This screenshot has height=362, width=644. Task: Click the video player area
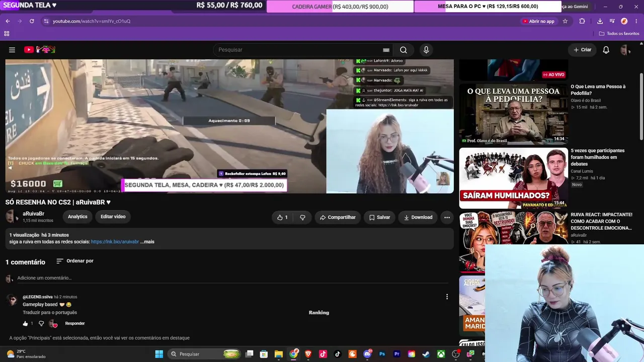229,126
